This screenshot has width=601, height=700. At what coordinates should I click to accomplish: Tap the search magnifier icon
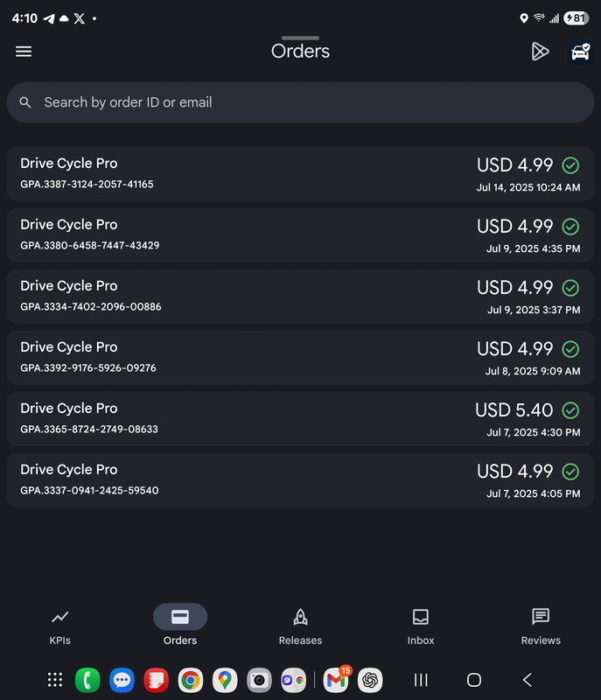pos(25,102)
